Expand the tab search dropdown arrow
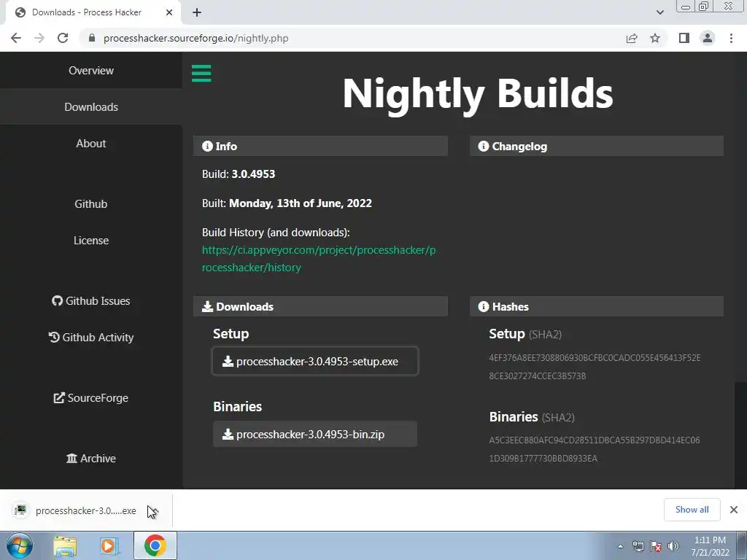The image size is (747, 560). pos(659,12)
